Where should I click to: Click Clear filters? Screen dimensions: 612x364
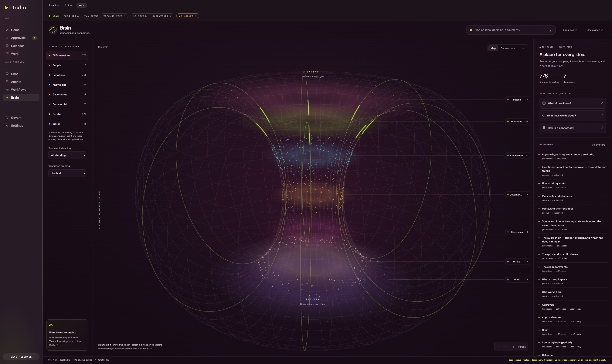598,145
